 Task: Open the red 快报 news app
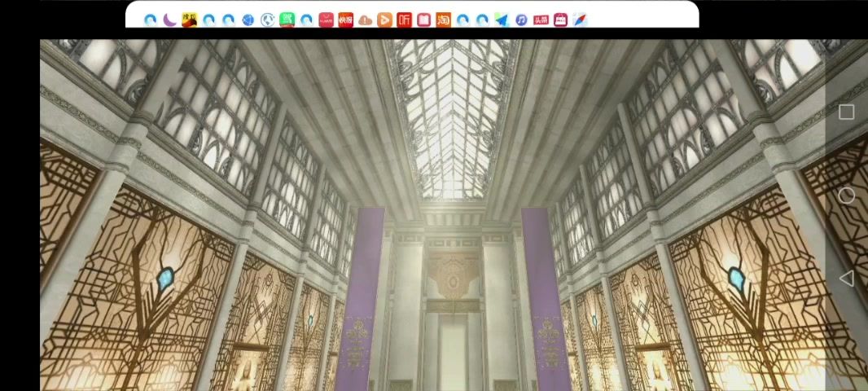[x=345, y=20]
